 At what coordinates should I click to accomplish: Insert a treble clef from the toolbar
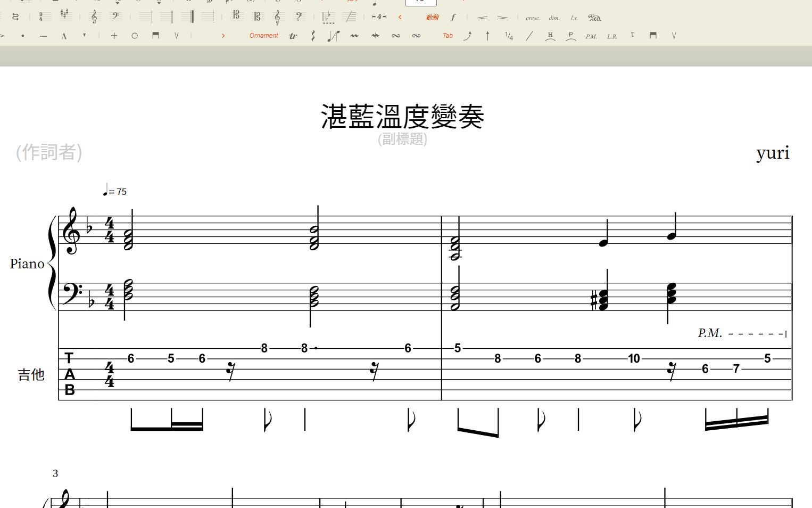tap(95, 17)
